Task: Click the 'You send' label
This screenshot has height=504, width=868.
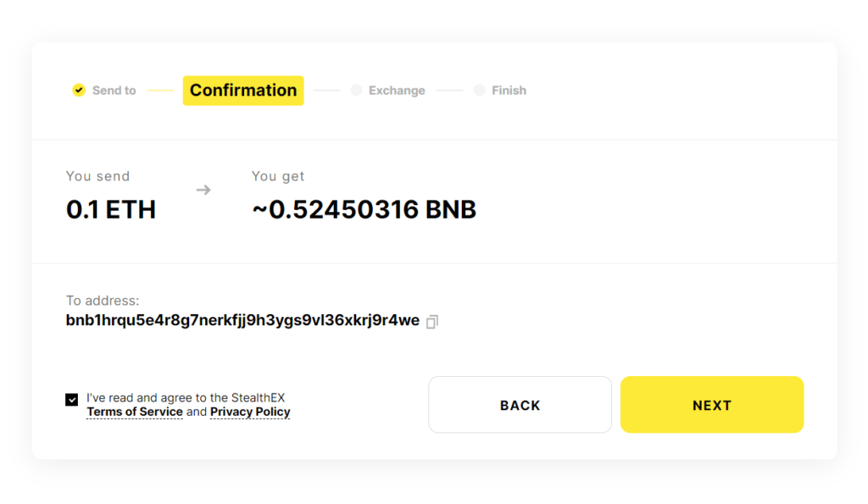Action: pos(97,176)
